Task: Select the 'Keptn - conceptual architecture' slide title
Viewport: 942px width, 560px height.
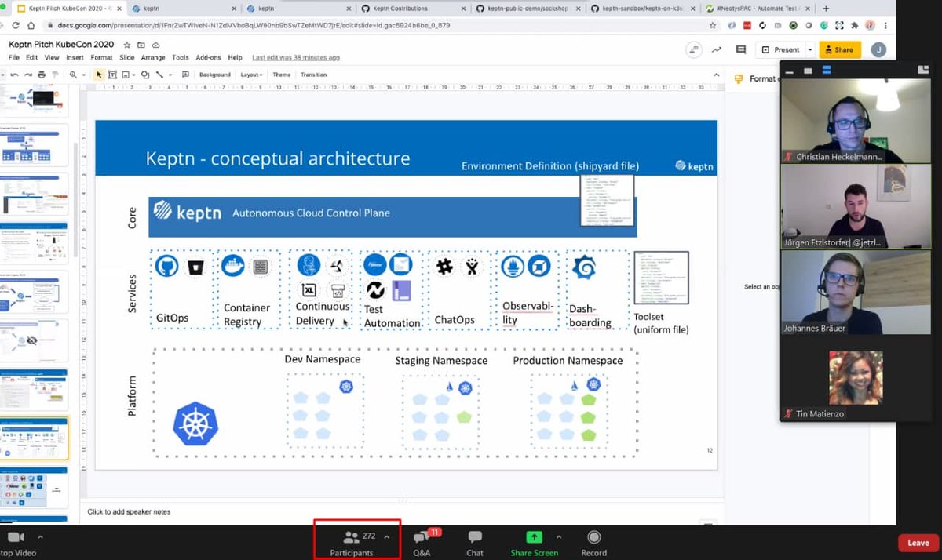Action: [x=278, y=158]
